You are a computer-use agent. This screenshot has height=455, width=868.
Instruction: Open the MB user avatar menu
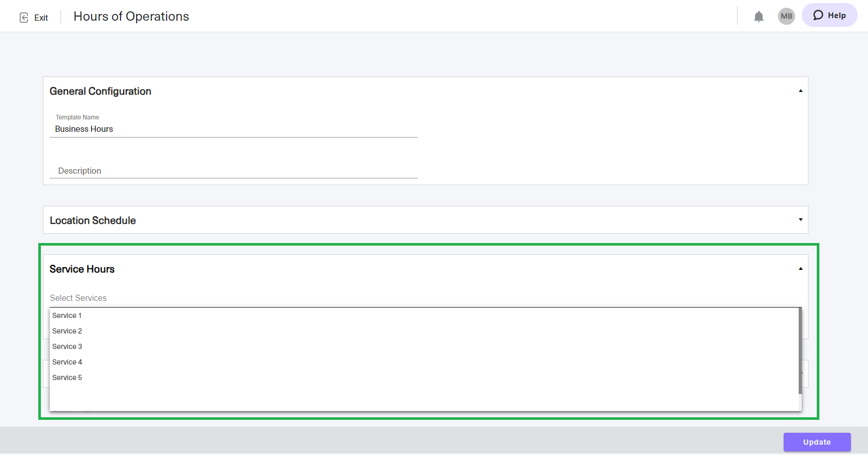(x=786, y=16)
